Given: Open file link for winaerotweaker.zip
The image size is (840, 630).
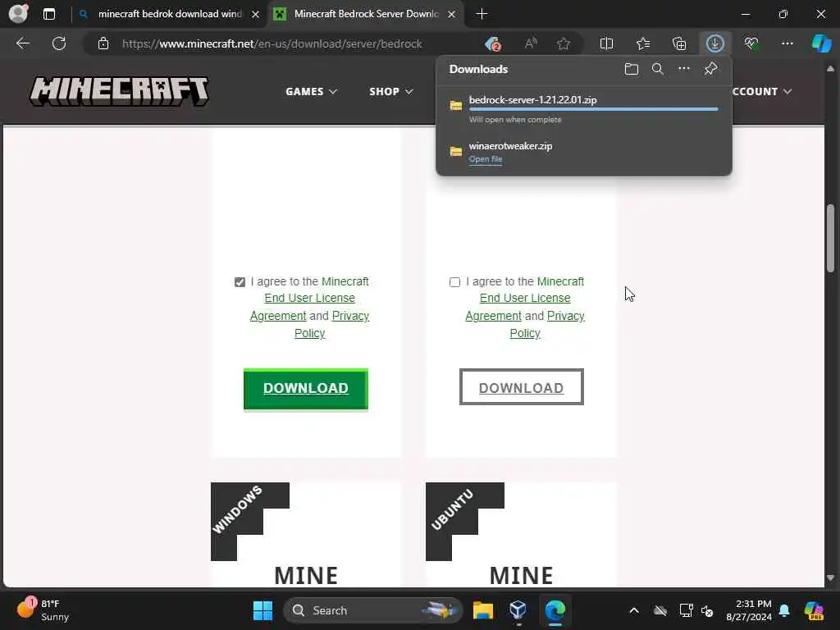Looking at the screenshot, I should [486, 159].
